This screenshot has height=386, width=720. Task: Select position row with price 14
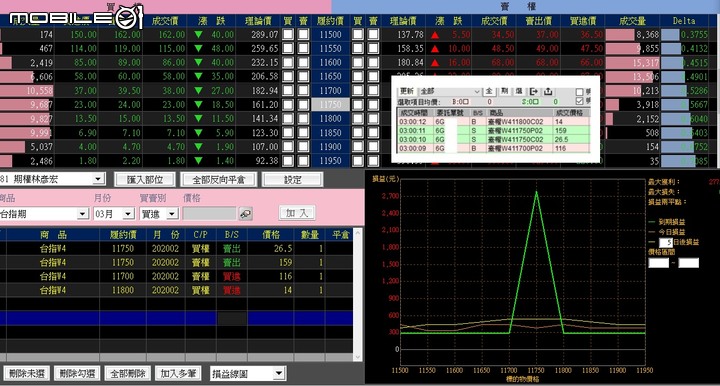(x=176, y=290)
